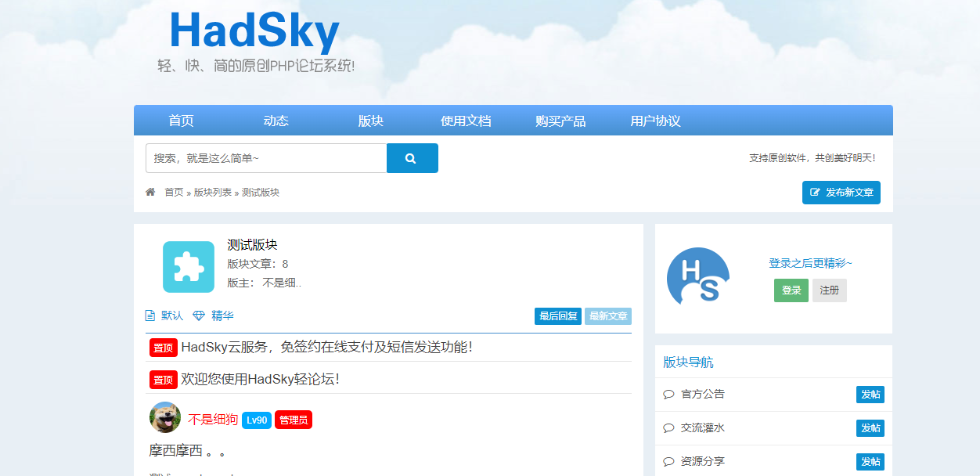
Task: Open pinned post HadSky云服务 支付及短信
Action: click(x=326, y=347)
